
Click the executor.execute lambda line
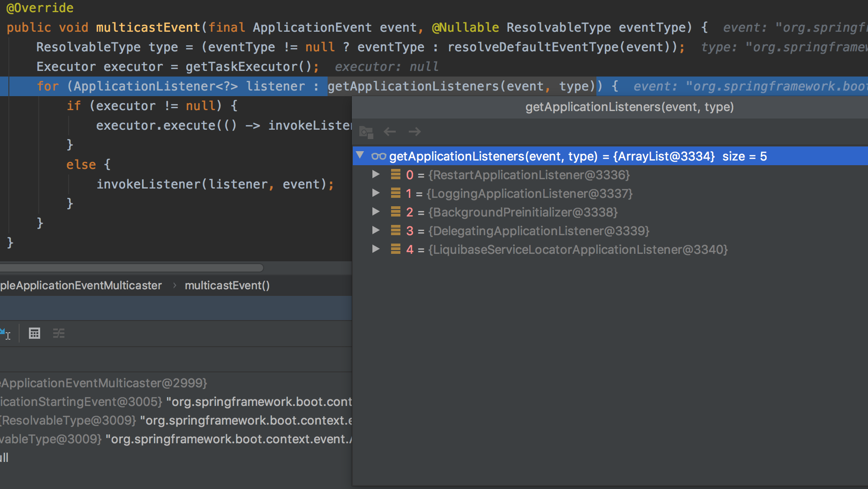pyautogui.click(x=224, y=126)
